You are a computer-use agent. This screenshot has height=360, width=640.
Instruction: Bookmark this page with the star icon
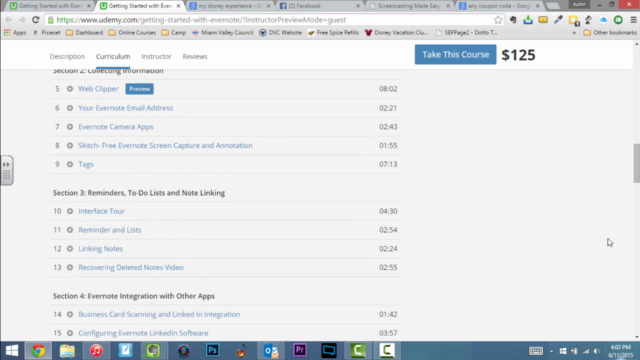(x=498, y=20)
